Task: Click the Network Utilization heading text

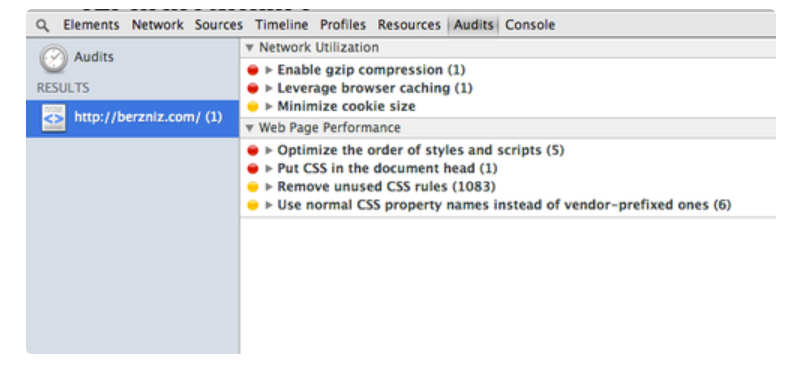Action: 319,48
